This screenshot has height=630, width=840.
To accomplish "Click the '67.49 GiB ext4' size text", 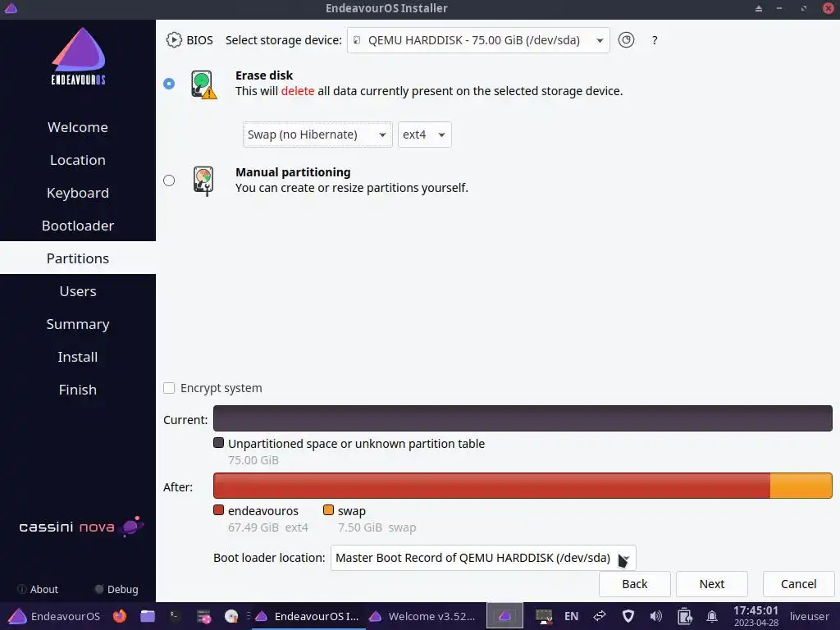I will tap(268, 527).
